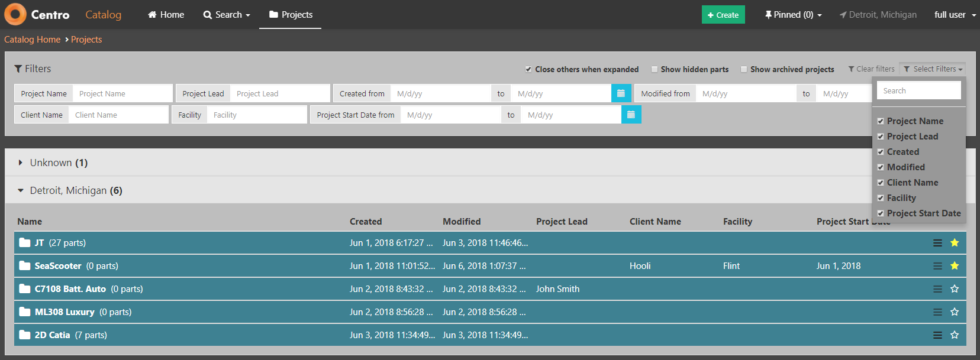Image resolution: width=980 pixels, height=360 pixels.
Task: Click the Centro logo icon
Action: 15,14
